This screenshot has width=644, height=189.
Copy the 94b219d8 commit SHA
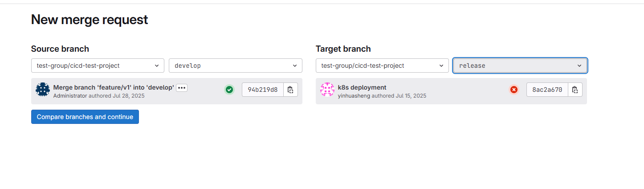tap(290, 90)
